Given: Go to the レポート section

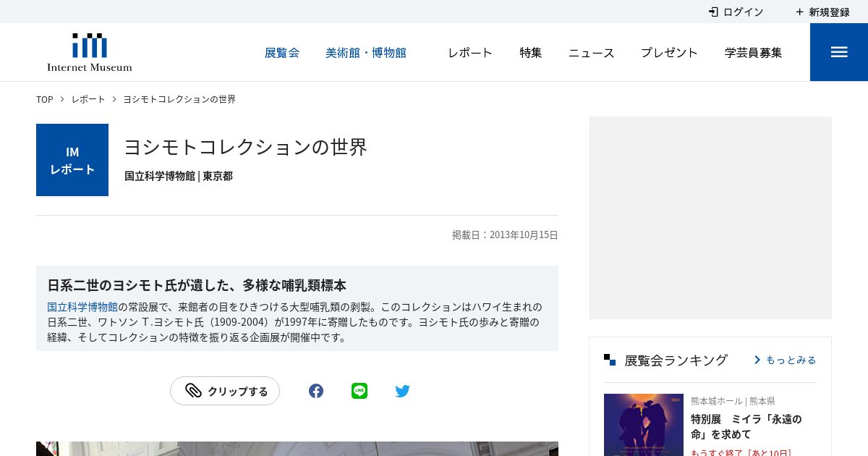Looking at the screenshot, I should 470,52.
